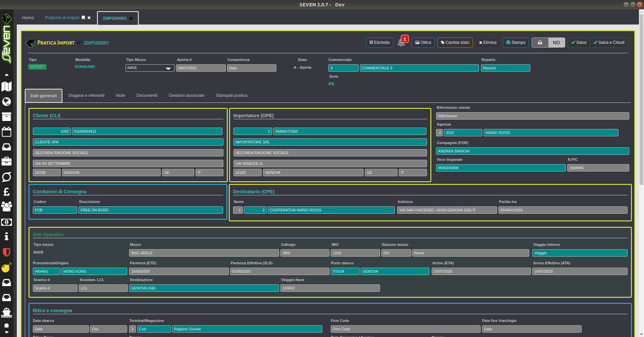Image resolution: width=644 pixels, height=337 pixels.
Task: Click the Pratica Import header icon
Action: tap(30, 43)
